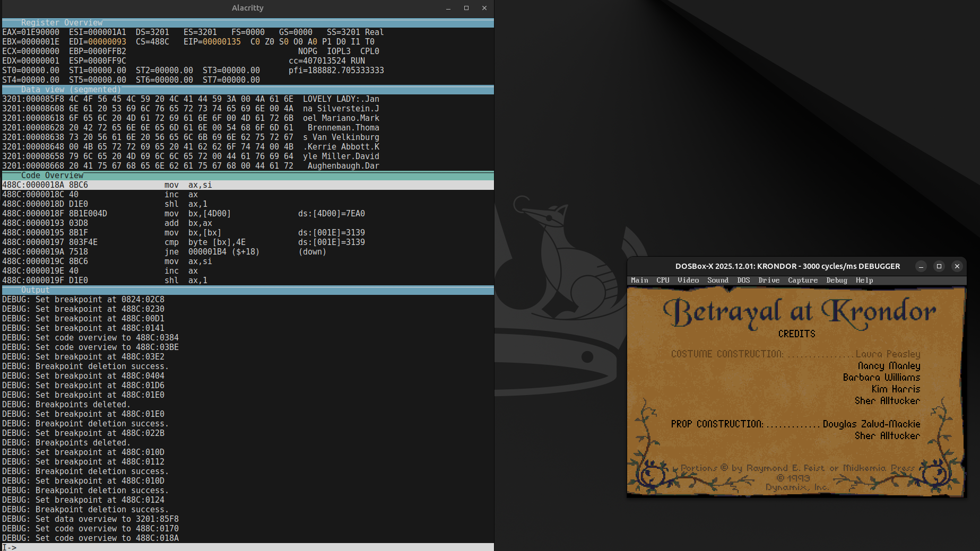Screen dimensions: 980x551
Task: Click the debugger command input prompt
Action: tap(212, 547)
